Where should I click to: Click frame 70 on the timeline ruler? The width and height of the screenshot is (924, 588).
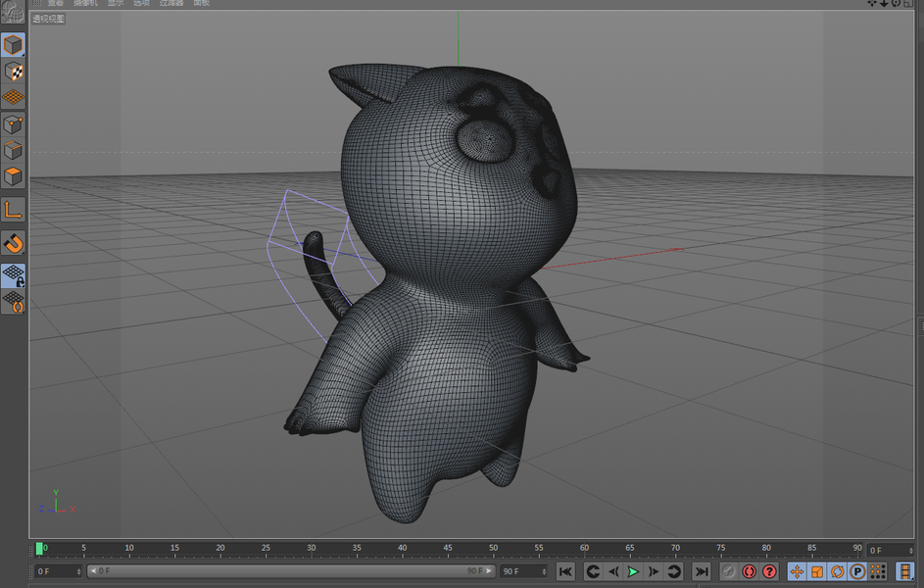675,549
